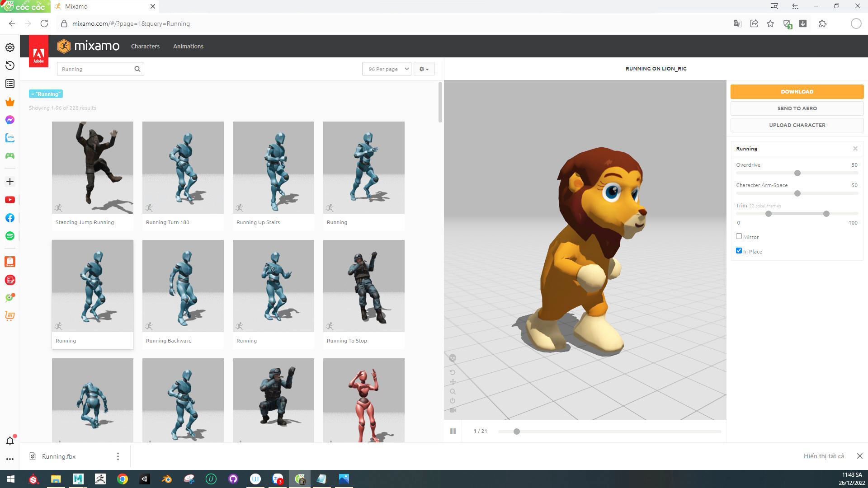Open the Messenger sidebar icon
Screen dimensions: 868x488
(10, 120)
